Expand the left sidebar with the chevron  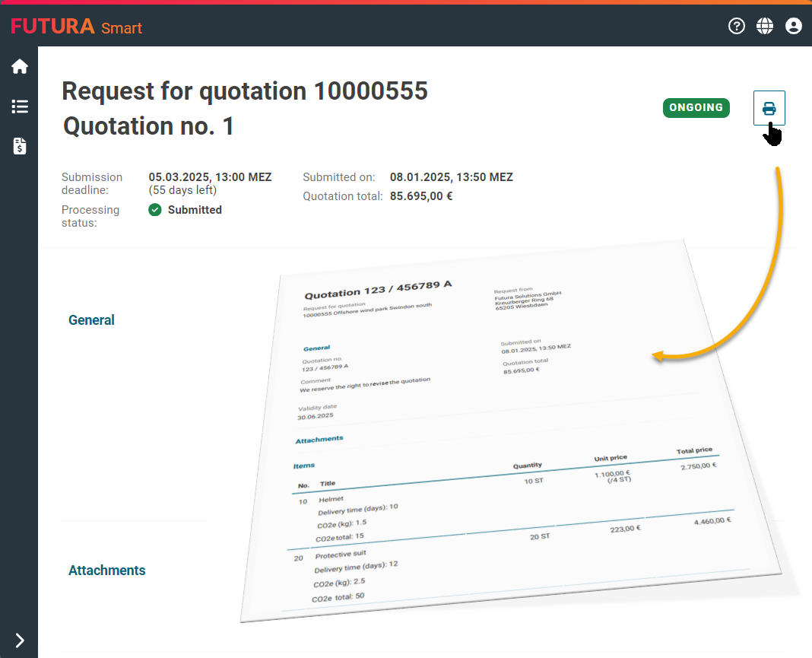(20, 640)
